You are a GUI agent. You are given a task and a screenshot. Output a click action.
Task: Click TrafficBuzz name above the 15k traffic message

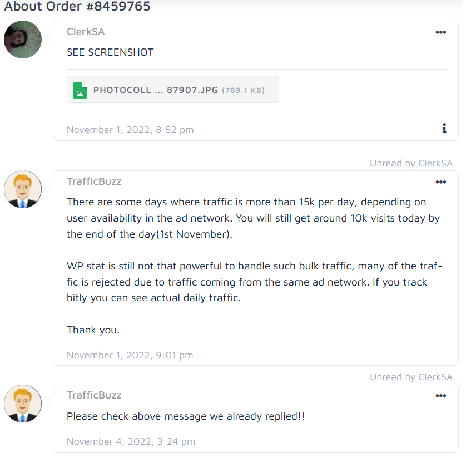(94, 181)
